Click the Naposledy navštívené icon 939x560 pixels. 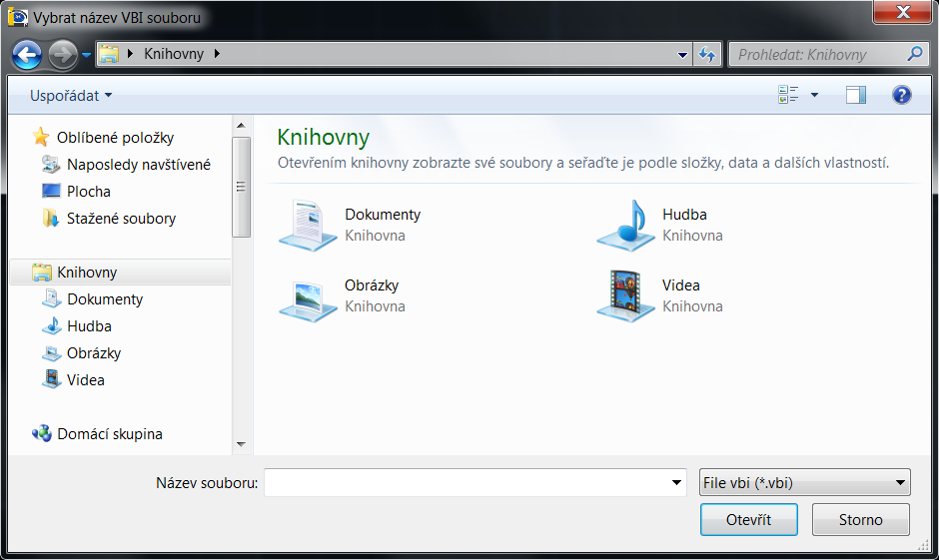click(51, 164)
